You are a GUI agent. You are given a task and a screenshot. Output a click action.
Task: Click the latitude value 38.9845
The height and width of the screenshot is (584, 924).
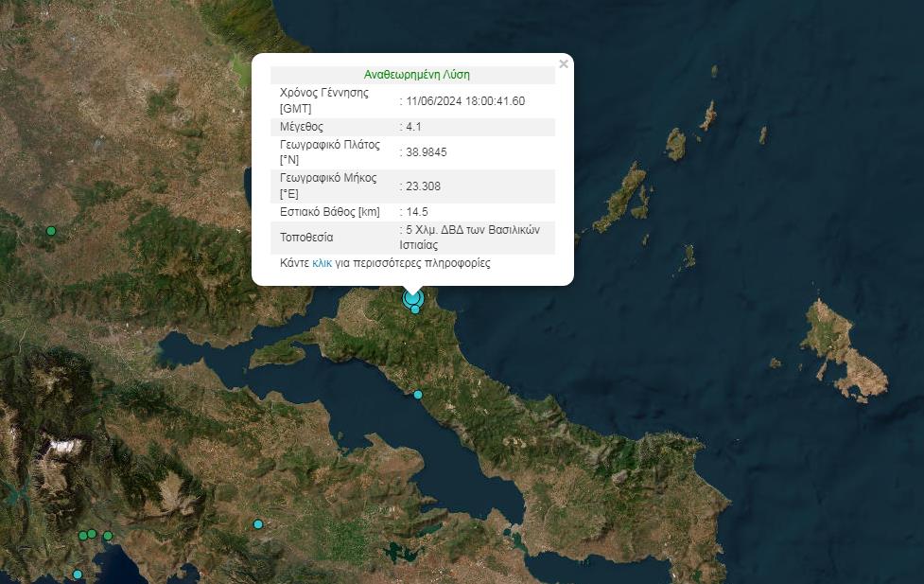coord(427,151)
